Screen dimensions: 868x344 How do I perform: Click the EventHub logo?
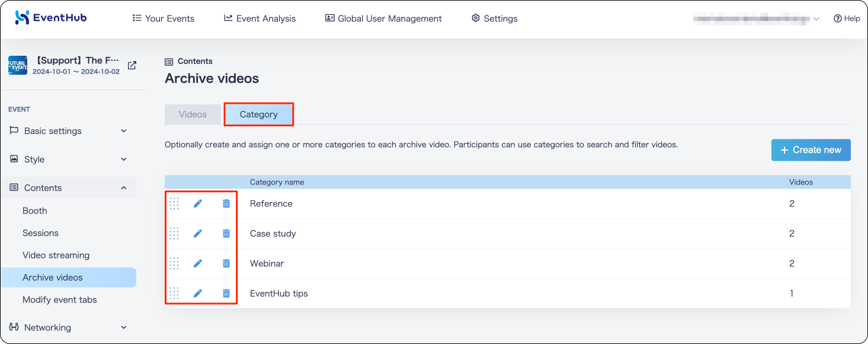pos(51,18)
